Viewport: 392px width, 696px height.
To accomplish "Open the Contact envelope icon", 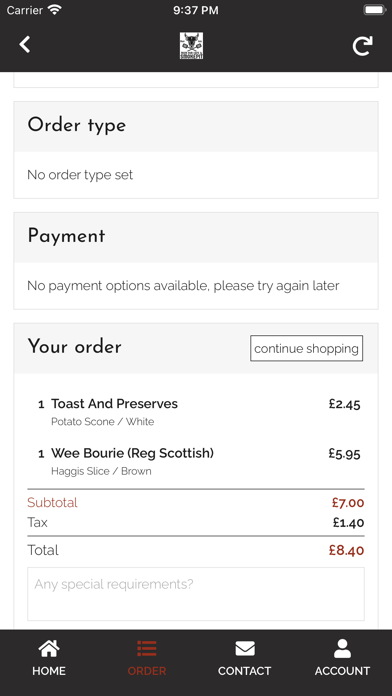I will [x=245, y=649].
